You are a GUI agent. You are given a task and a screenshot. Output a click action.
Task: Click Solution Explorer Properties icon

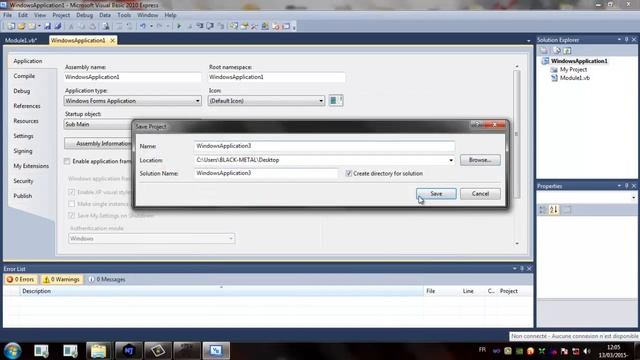coord(544,51)
